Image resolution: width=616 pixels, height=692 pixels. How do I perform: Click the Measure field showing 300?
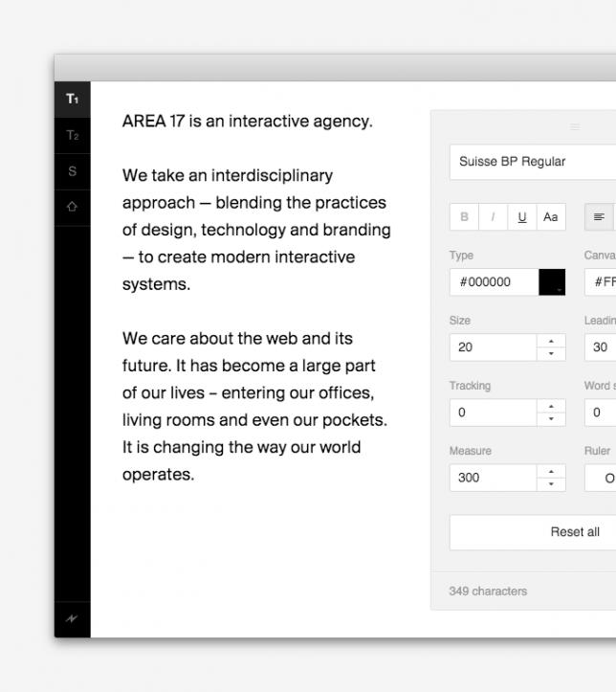493,478
